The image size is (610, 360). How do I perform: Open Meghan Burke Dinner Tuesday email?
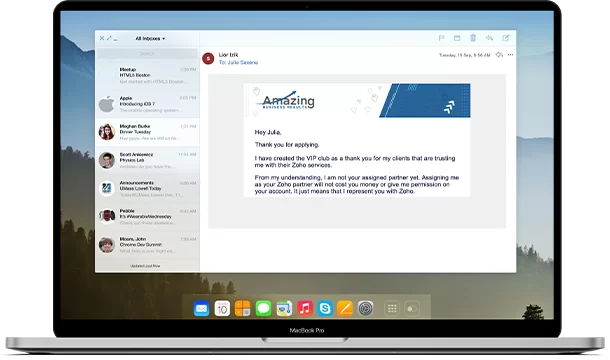coord(147,132)
